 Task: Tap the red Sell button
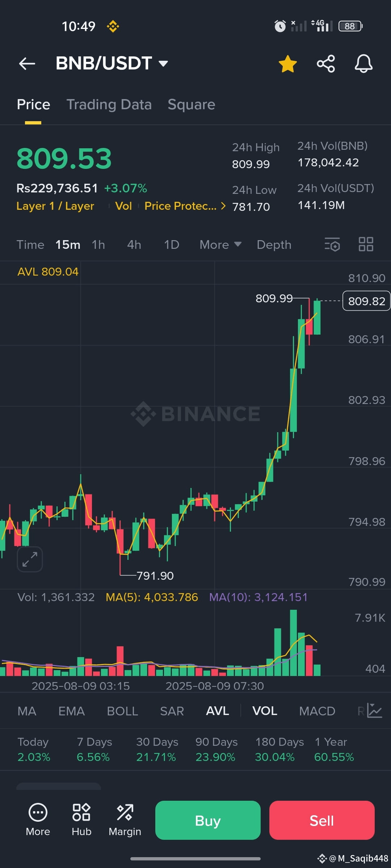coord(322,820)
